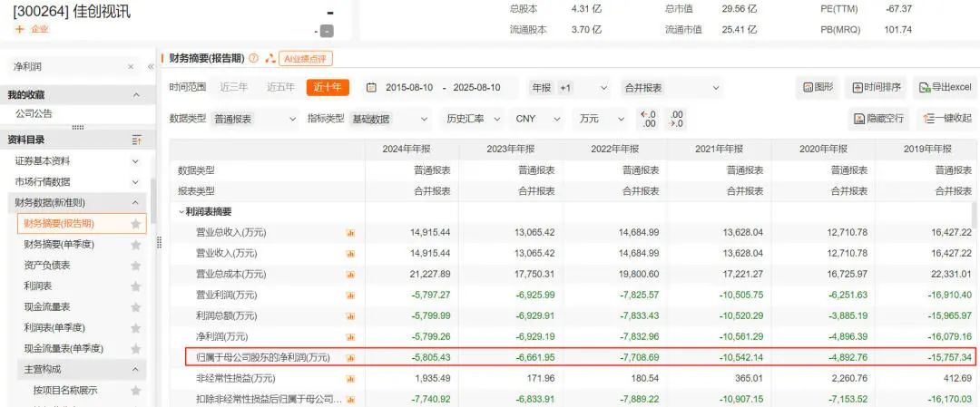This screenshot has width=980, height=407.
Task: Open 公司公告 in my favorites
Action: [34, 113]
